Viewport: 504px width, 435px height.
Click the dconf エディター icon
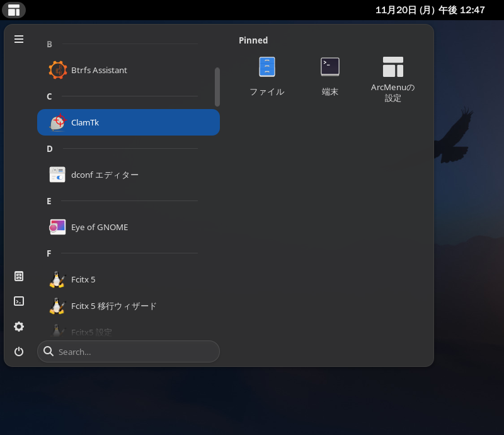coord(57,175)
